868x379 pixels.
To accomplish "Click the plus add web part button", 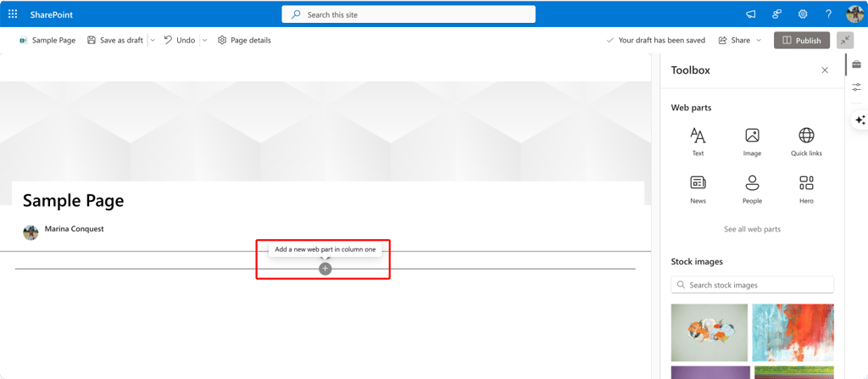I will click(x=325, y=269).
